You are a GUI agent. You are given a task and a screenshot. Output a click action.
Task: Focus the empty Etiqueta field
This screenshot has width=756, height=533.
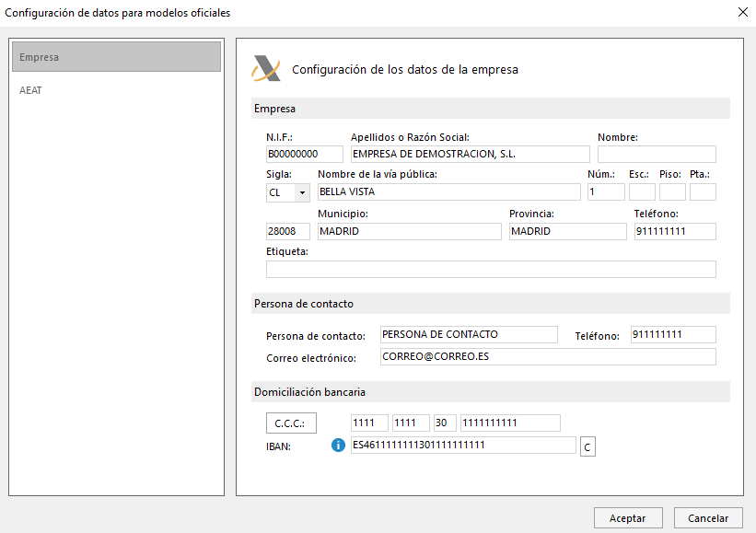click(490, 270)
